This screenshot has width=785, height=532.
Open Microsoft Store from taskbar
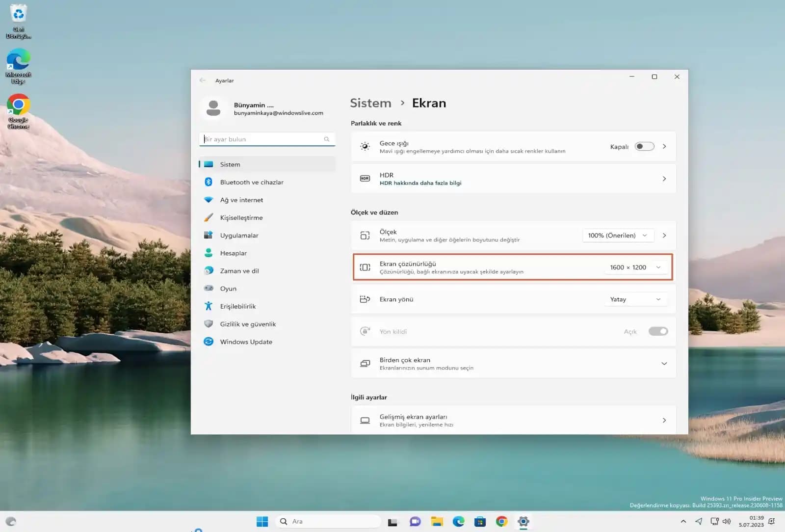click(480, 521)
